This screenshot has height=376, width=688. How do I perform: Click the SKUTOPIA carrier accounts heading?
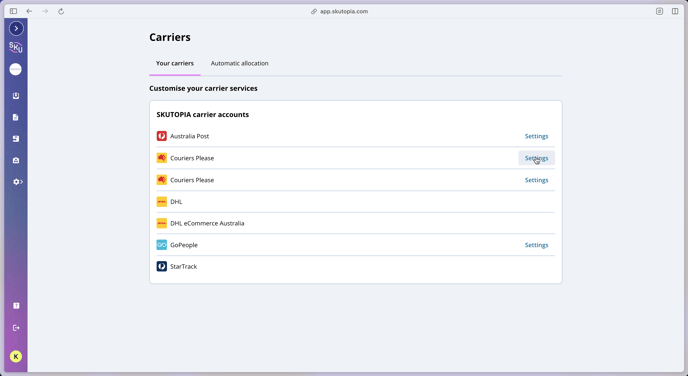pyautogui.click(x=203, y=115)
